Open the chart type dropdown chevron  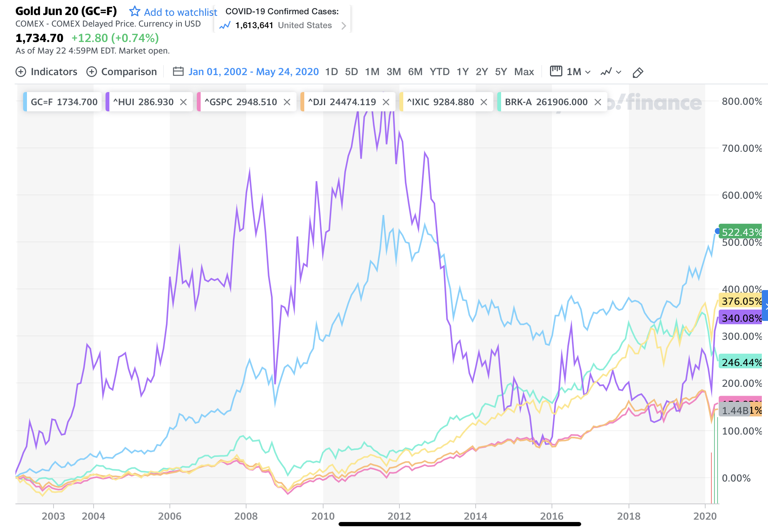619,72
